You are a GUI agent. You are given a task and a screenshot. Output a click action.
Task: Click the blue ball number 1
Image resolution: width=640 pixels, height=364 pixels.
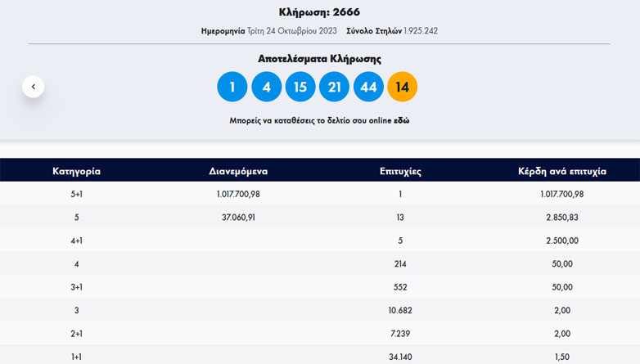click(232, 87)
